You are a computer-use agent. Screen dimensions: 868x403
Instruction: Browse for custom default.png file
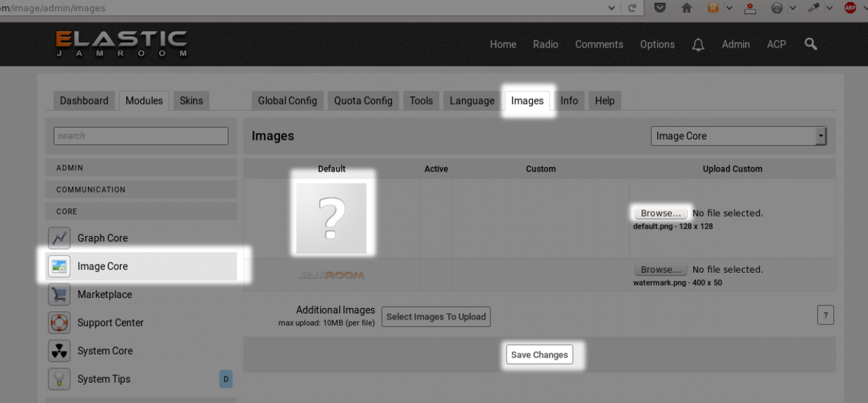coord(660,213)
